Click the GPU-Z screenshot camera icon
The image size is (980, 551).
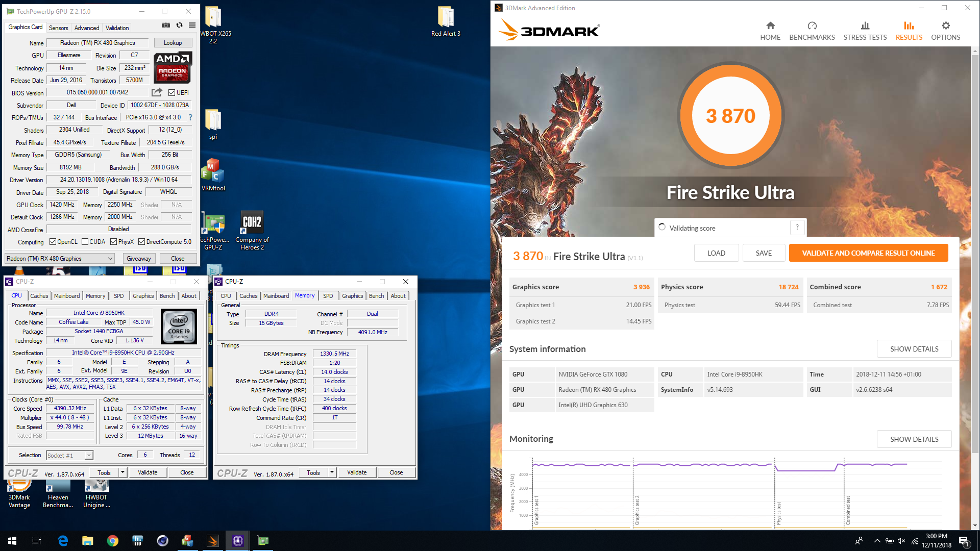pos(166,25)
